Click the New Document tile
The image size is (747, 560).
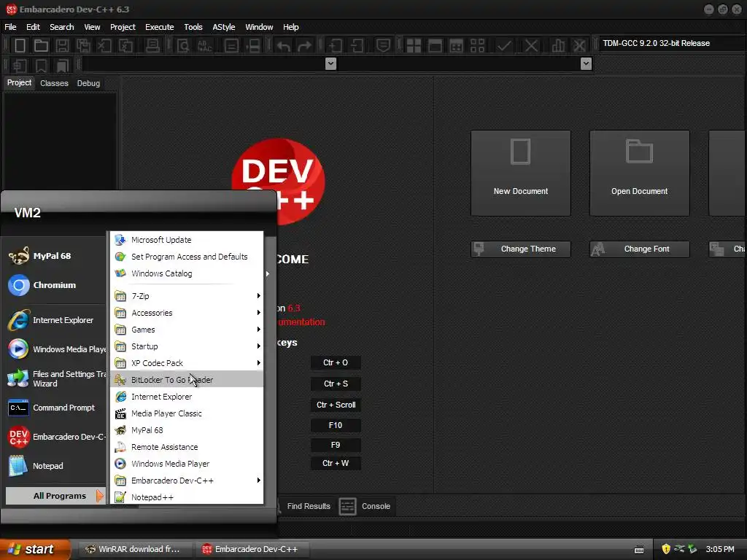click(520, 173)
